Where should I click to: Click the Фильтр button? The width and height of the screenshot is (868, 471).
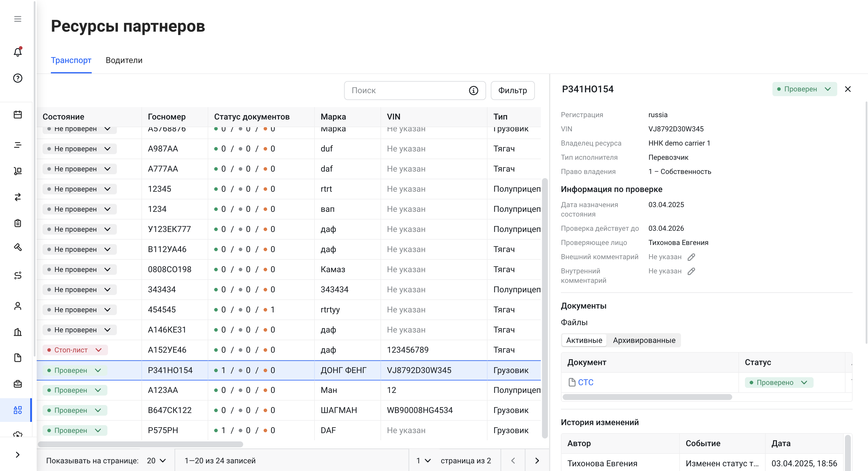[x=512, y=90]
